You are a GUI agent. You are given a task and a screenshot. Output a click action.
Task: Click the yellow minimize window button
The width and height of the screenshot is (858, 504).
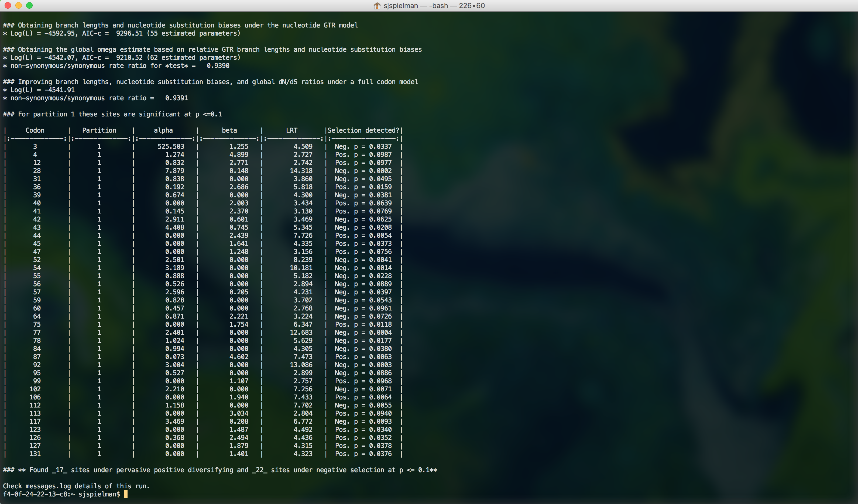(18, 5)
